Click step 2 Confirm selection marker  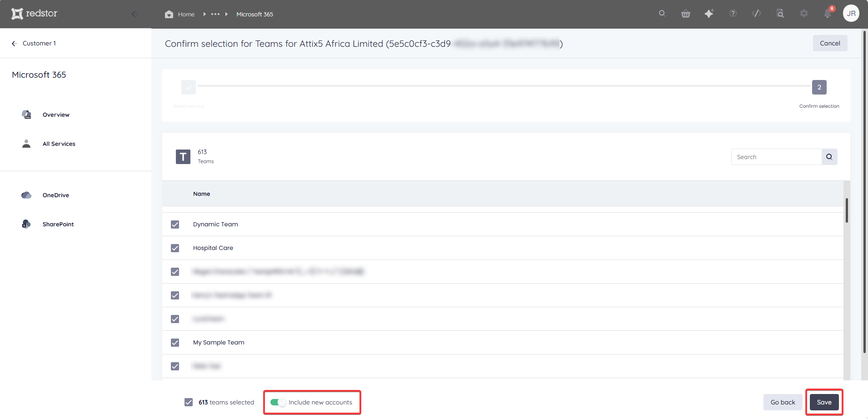tap(819, 87)
